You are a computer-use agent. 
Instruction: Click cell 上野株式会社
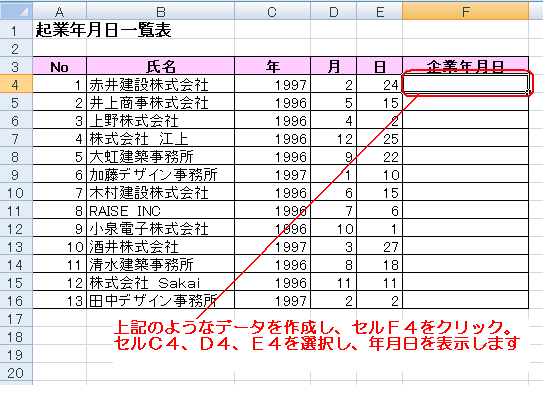click(x=160, y=120)
